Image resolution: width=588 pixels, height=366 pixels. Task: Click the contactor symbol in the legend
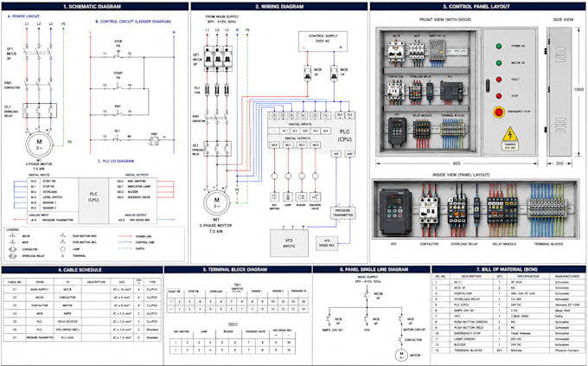pos(13,249)
